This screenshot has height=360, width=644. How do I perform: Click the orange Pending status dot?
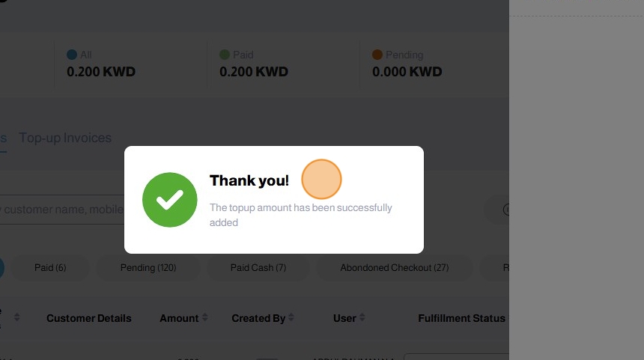coord(377,55)
